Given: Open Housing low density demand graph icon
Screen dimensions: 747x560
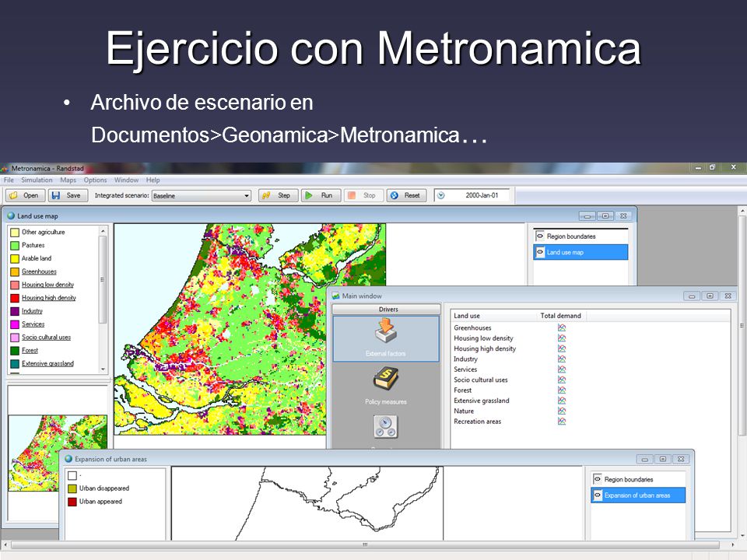Looking at the screenshot, I should [562, 338].
